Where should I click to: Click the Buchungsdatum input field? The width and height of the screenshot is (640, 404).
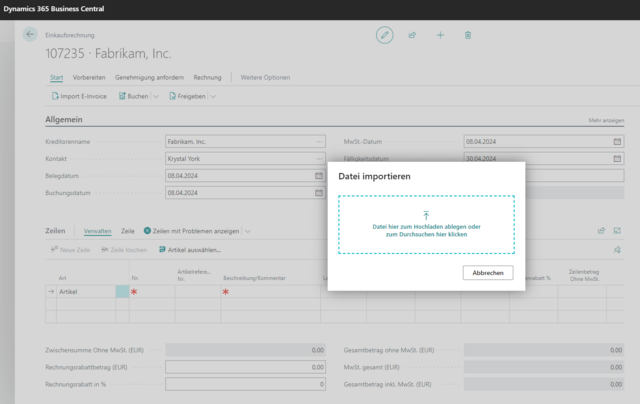(x=245, y=193)
